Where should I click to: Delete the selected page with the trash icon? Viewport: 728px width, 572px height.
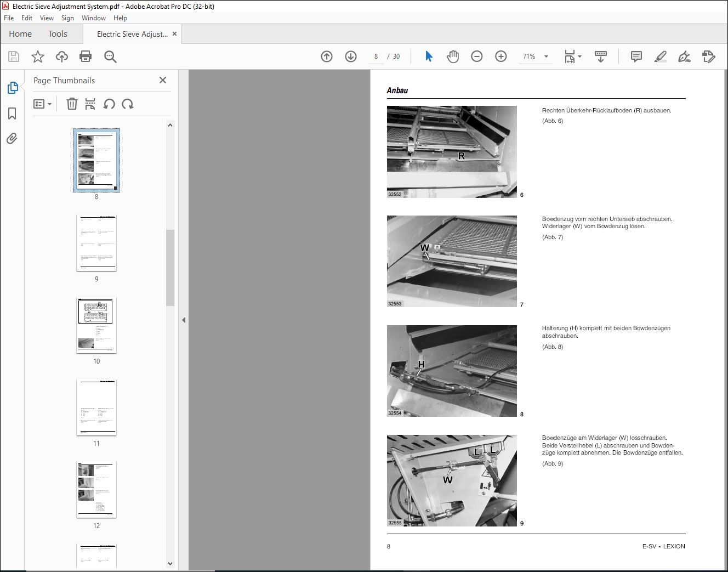pos(72,104)
